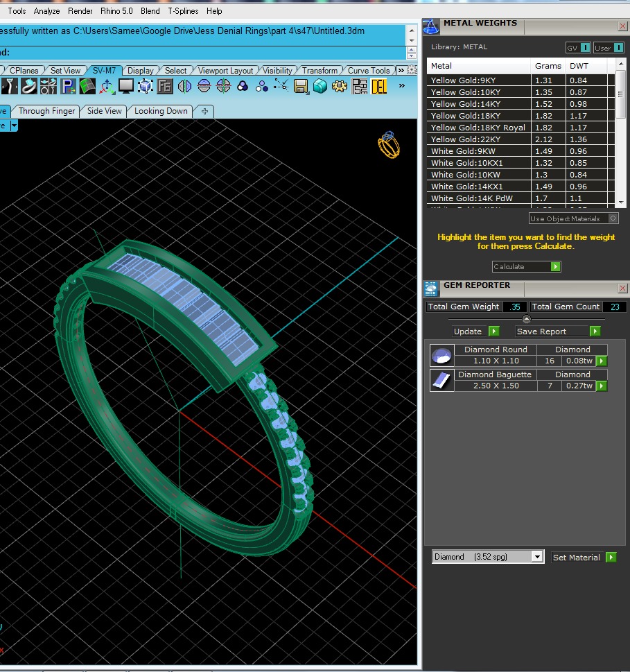Viewport: 630px width, 672px height.
Task: Close the Metal Weights panel
Action: 622,26
